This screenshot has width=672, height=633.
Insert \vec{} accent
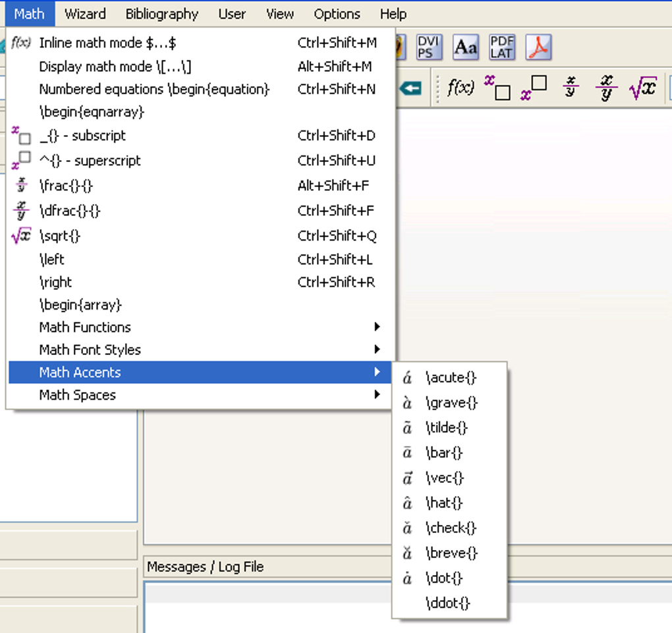click(449, 478)
